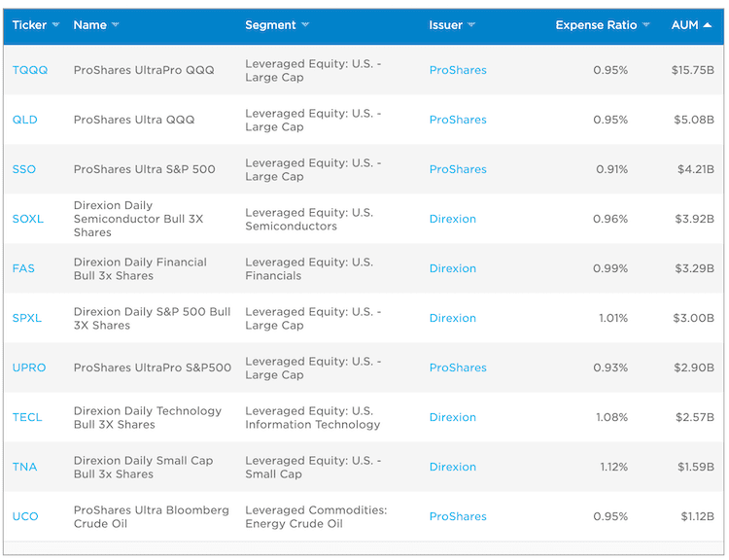This screenshot has width=729, height=560.
Task: Select the name ProShares UltraPro QQQ
Action: pos(144,70)
